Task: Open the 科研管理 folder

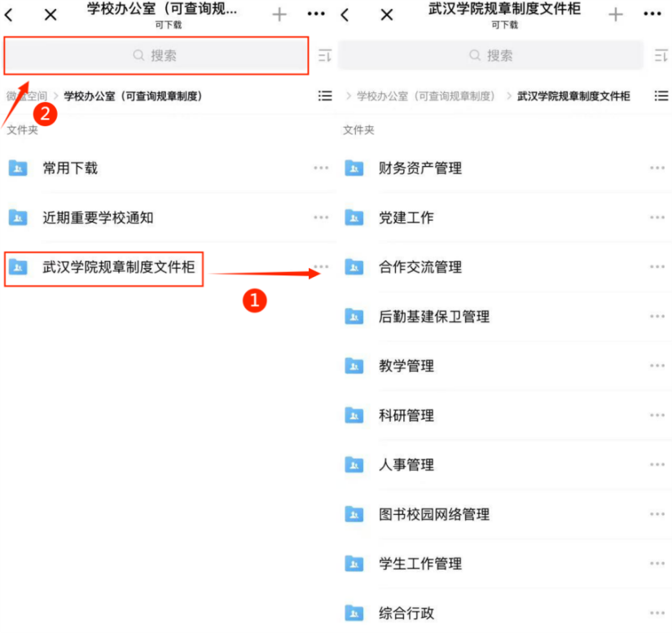Action: click(x=406, y=415)
